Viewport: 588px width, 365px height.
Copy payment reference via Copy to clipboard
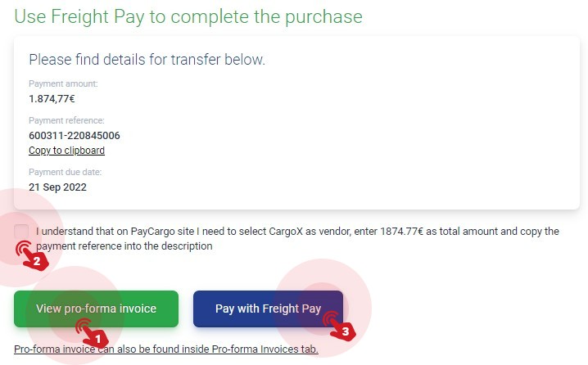[67, 151]
